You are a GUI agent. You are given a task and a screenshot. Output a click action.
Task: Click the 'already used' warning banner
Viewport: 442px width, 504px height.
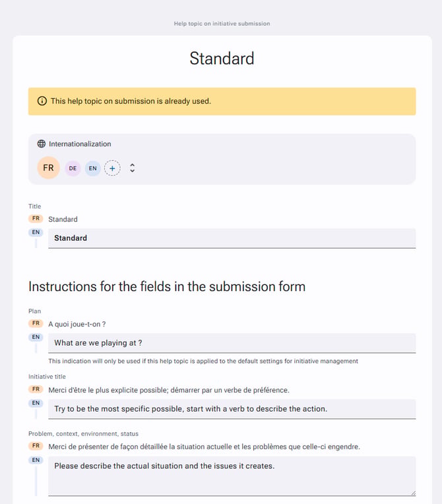(x=222, y=101)
